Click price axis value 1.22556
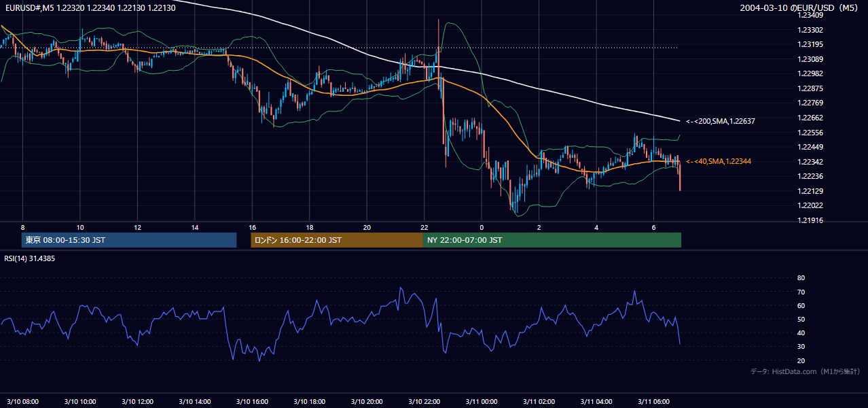868x408 pixels. click(x=809, y=132)
